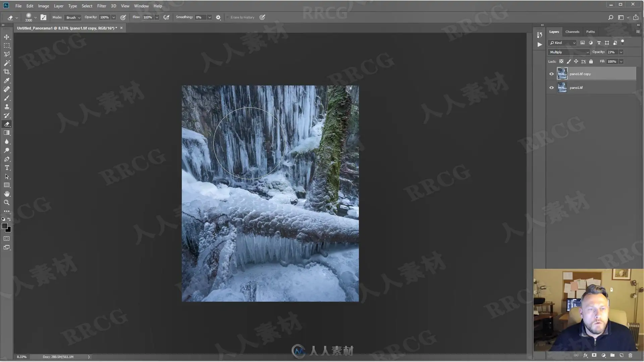Select the Zoom tool
Image resolution: width=644 pixels, height=362 pixels.
click(7, 202)
